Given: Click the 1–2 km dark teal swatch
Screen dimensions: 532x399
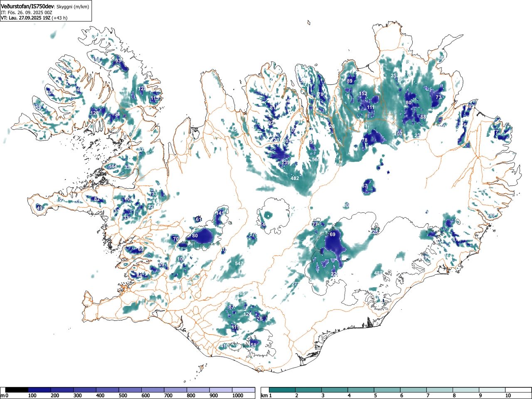Looking at the screenshot, I should [x=283, y=390].
